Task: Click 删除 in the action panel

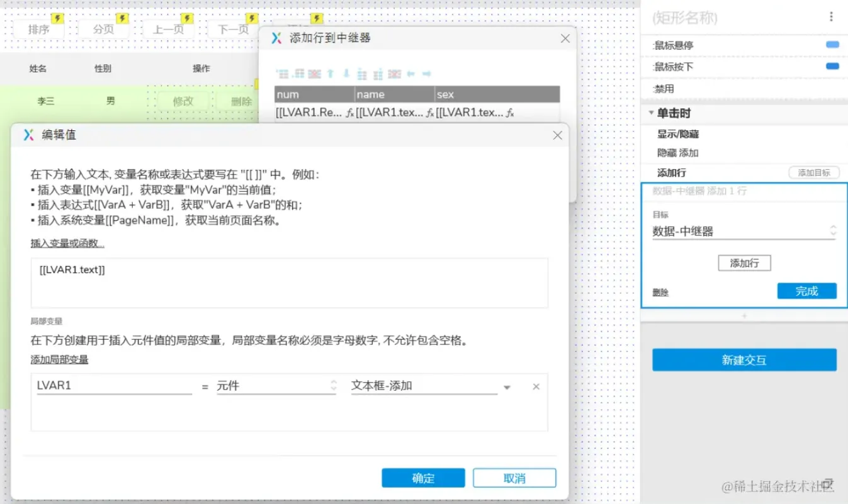Action: [660, 293]
